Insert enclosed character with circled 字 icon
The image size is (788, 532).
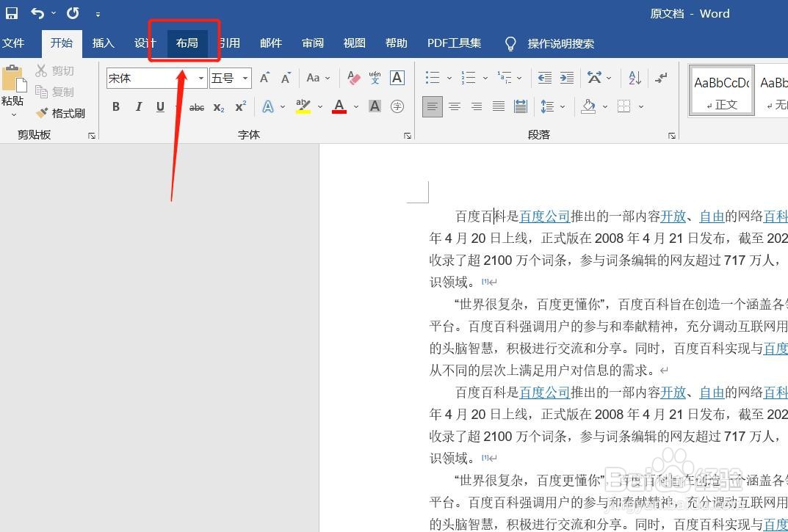397,106
